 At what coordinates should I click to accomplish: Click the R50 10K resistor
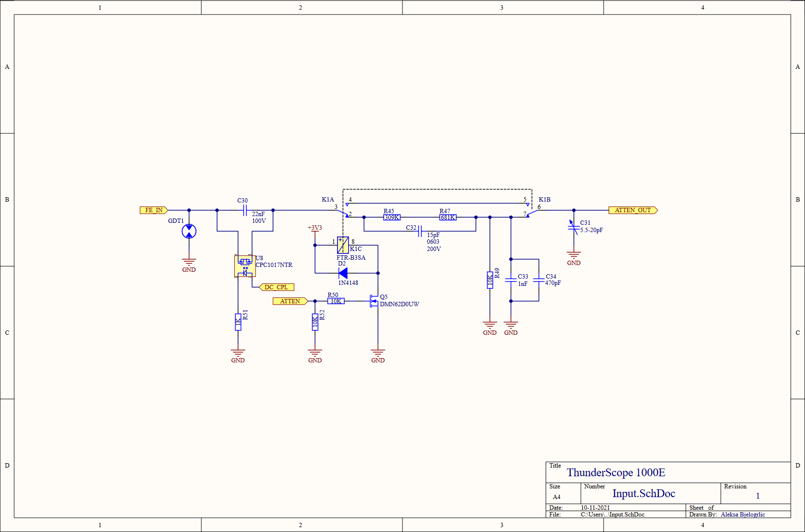coord(336,301)
